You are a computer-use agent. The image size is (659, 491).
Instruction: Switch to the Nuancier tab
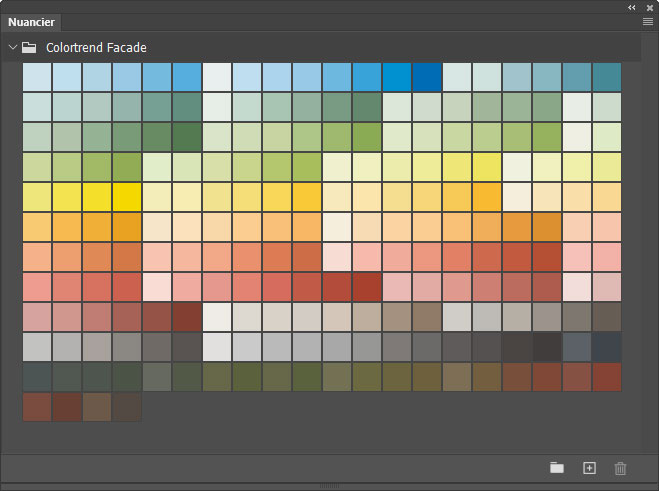[31, 22]
